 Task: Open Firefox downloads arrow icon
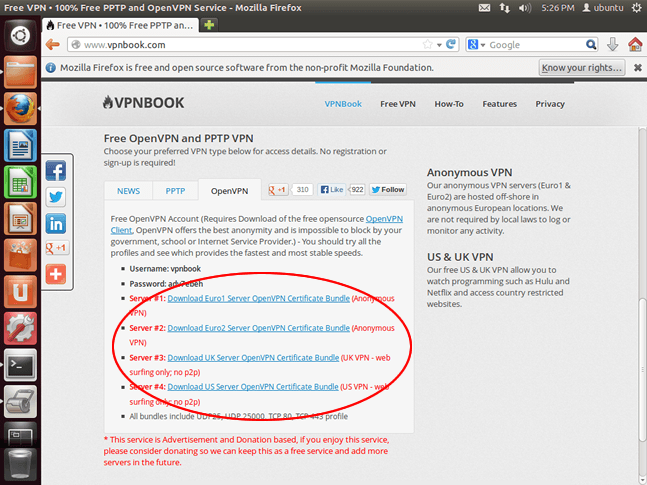(613, 44)
